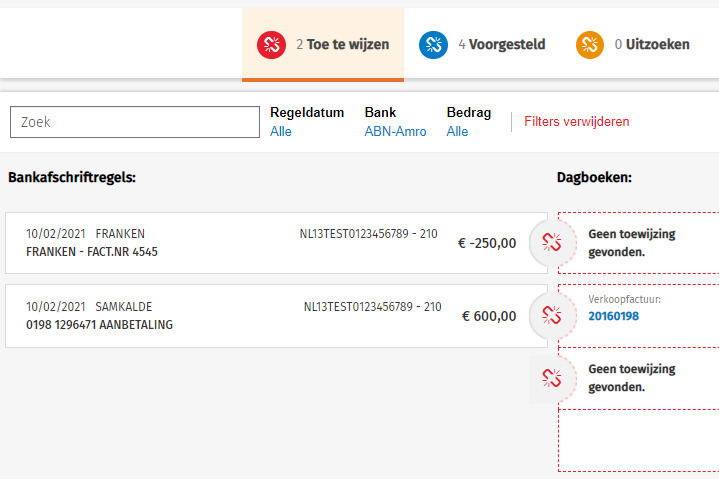
Task: Click the Verkoopfactuur journal entry box
Action: [650, 308]
